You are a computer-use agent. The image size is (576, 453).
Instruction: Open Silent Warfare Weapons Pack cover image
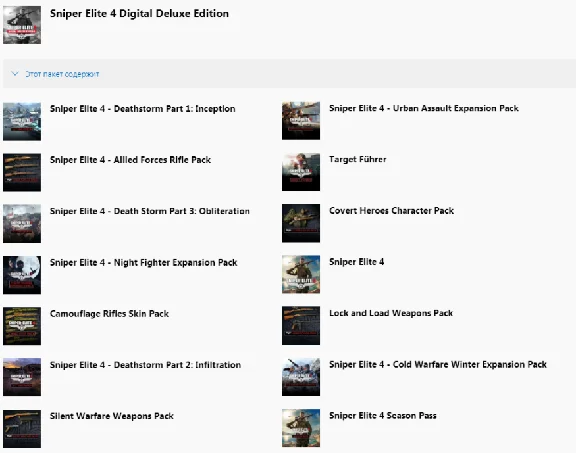(22, 429)
